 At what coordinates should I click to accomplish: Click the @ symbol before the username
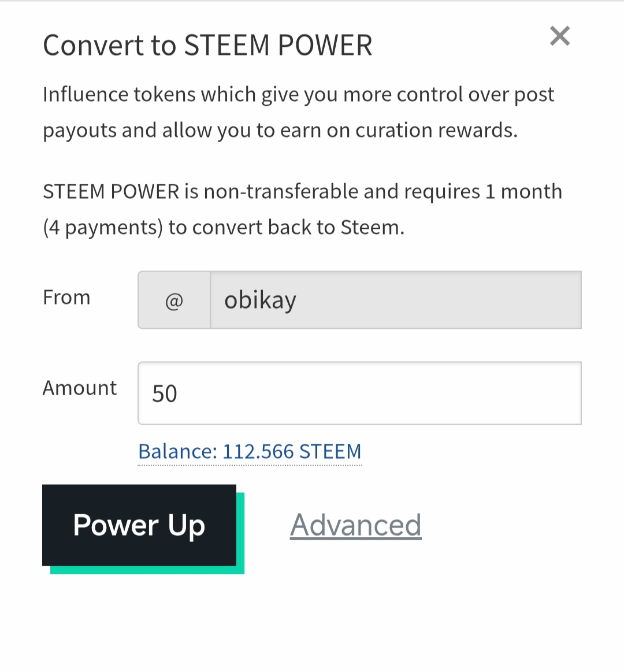pyautogui.click(x=174, y=300)
